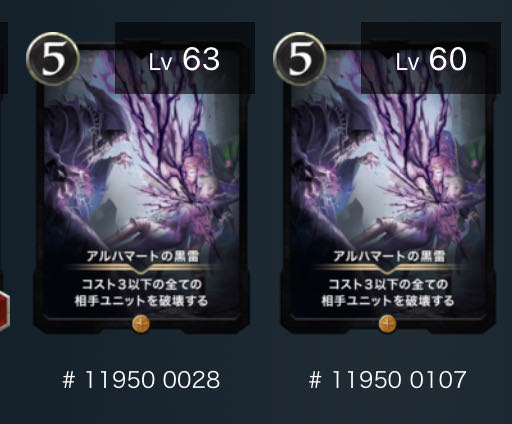Select the Lv 60 card cost-5 badge
Image resolution: width=512 pixels, height=424 pixels.
(x=299, y=59)
